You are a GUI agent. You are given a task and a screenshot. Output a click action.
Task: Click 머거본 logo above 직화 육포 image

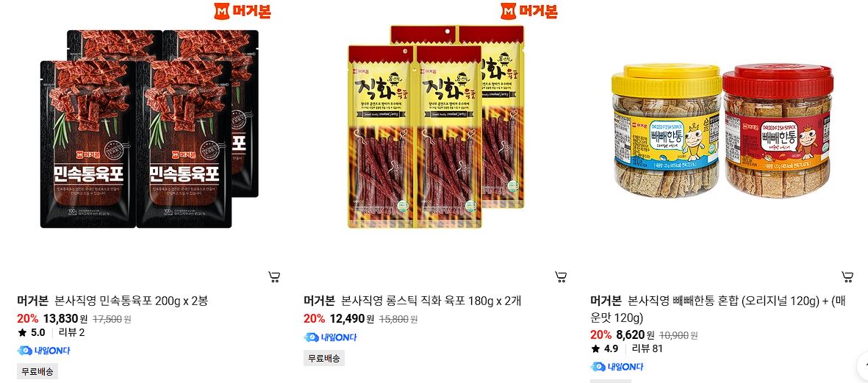(529, 11)
